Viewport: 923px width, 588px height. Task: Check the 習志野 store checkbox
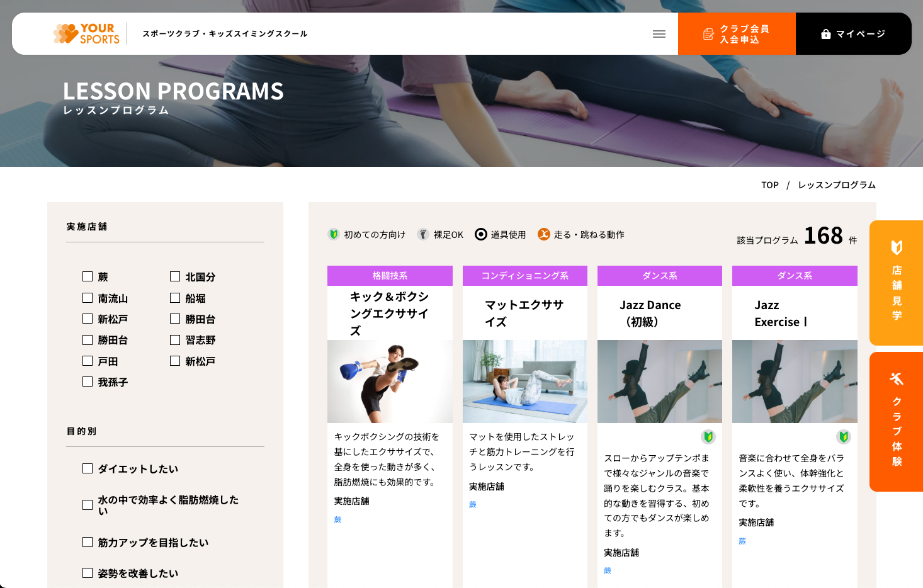click(175, 340)
